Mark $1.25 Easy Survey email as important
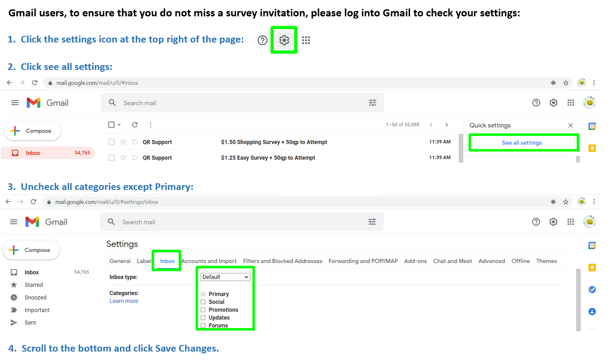Viewport: 616px width, 364px height. coord(135,158)
